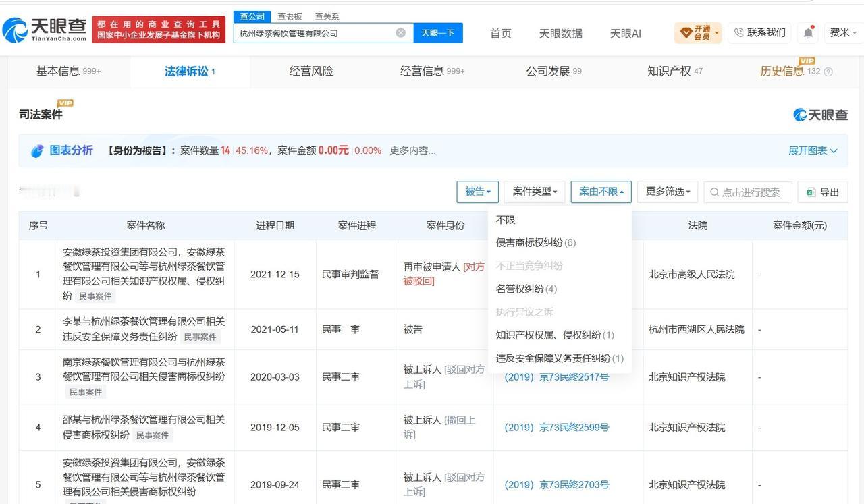Image resolution: width=864 pixels, height=504 pixels.
Task: Open the 被告 identity dropdown
Action: point(478,192)
